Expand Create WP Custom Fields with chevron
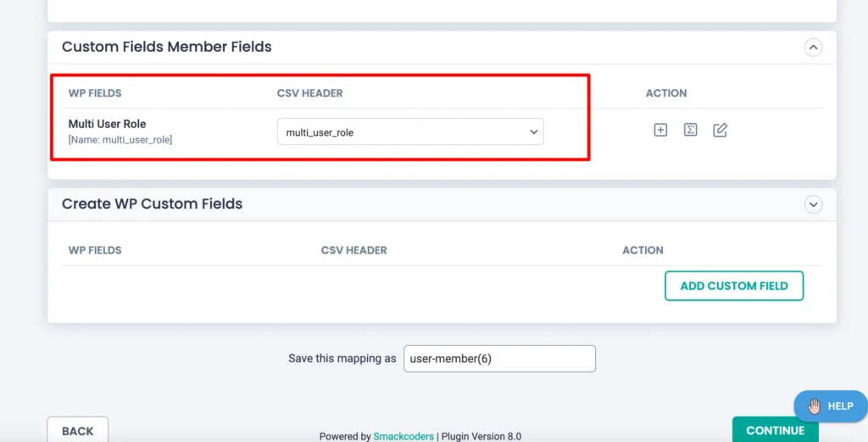The height and width of the screenshot is (442, 868). pos(813,204)
